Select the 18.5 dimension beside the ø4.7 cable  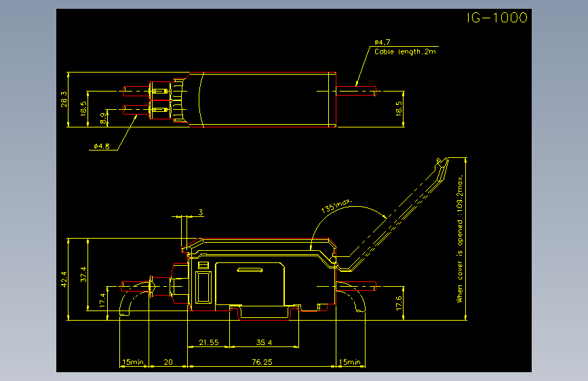399,108
